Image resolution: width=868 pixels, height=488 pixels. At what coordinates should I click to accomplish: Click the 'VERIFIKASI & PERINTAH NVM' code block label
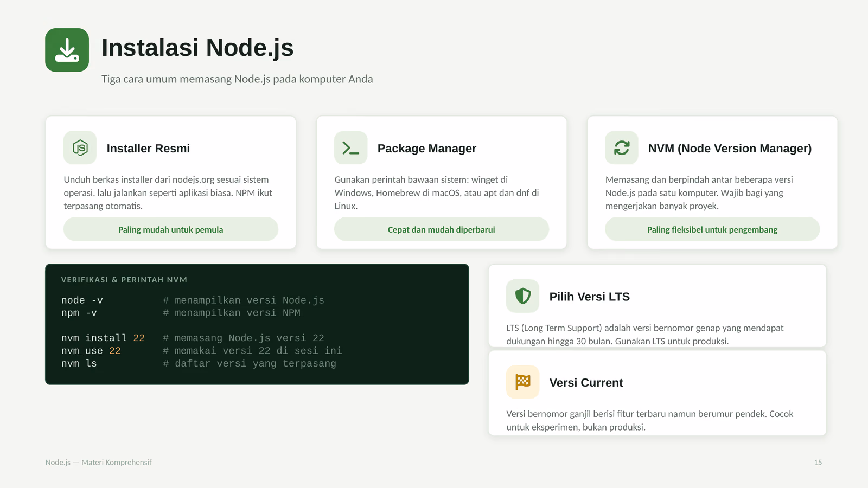point(124,280)
